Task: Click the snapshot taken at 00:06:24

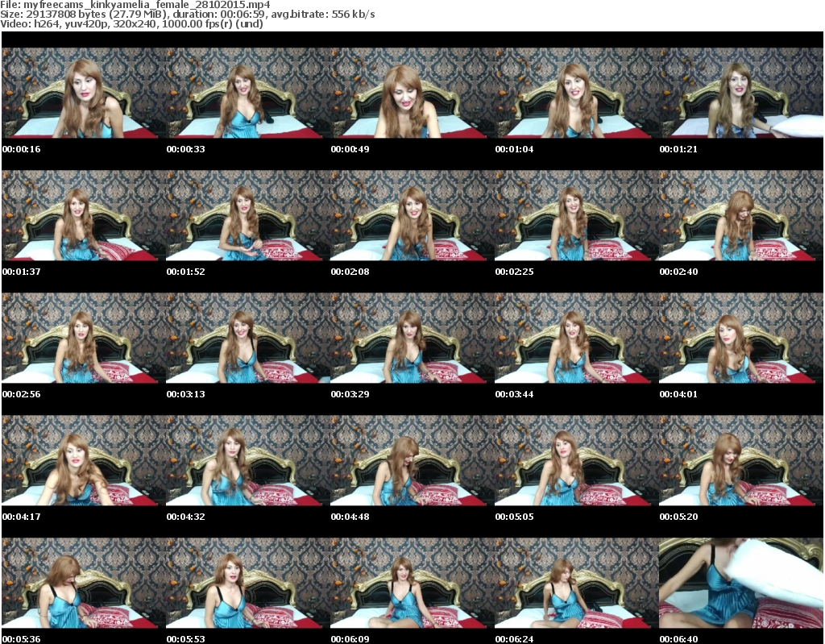Action: 577,583
